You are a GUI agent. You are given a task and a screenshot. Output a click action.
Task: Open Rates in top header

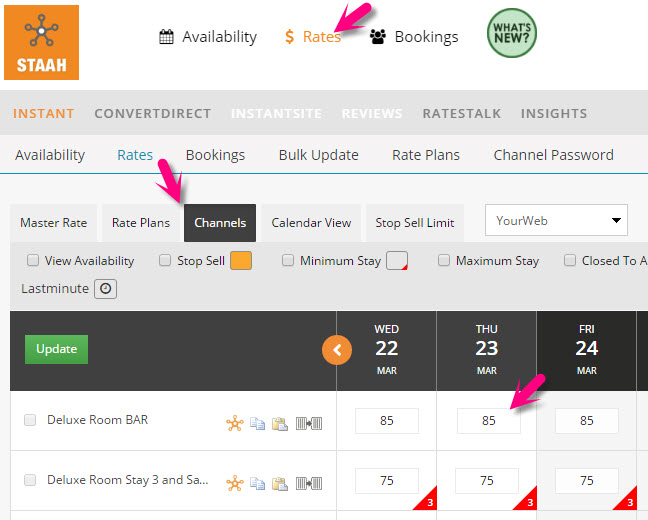coord(322,37)
